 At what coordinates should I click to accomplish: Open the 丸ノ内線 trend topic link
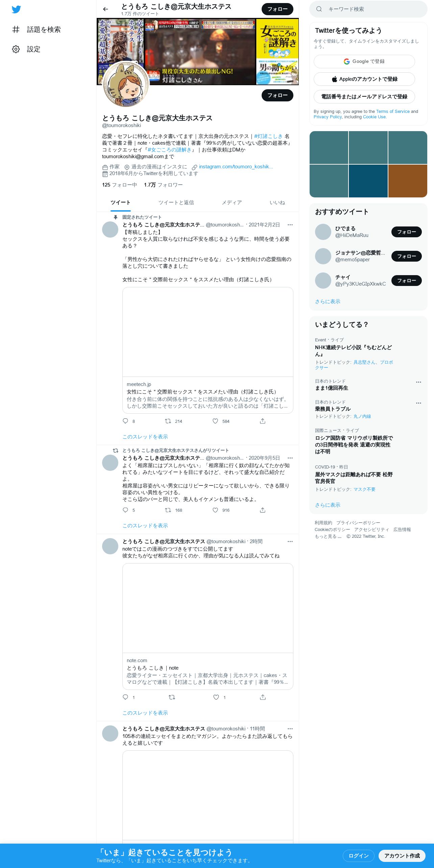[362, 416]
